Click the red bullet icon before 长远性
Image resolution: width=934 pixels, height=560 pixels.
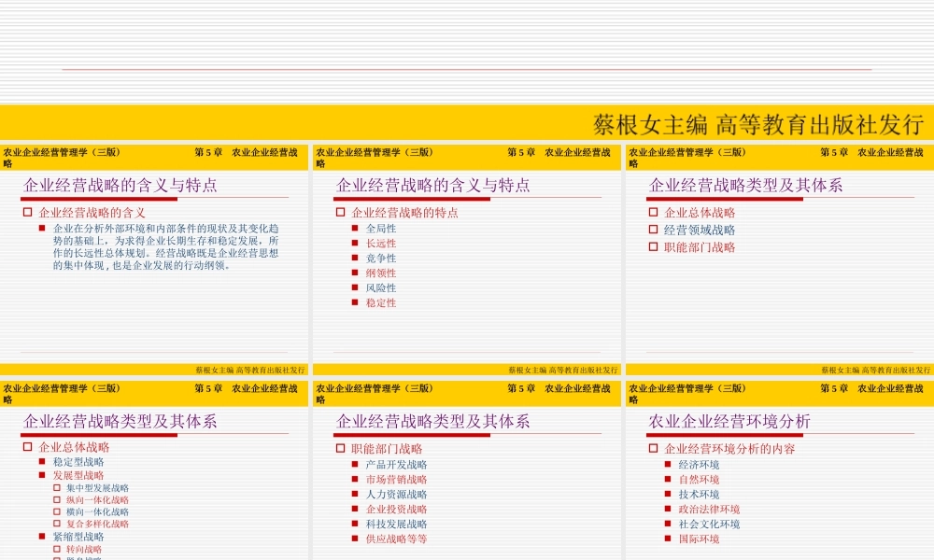click(x=354, y=245)
